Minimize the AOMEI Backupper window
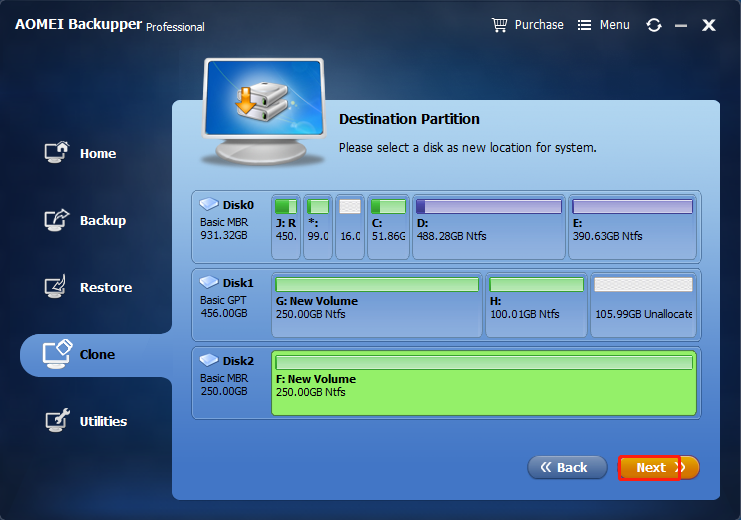The image size is (741, 520). tap(681, 26)
